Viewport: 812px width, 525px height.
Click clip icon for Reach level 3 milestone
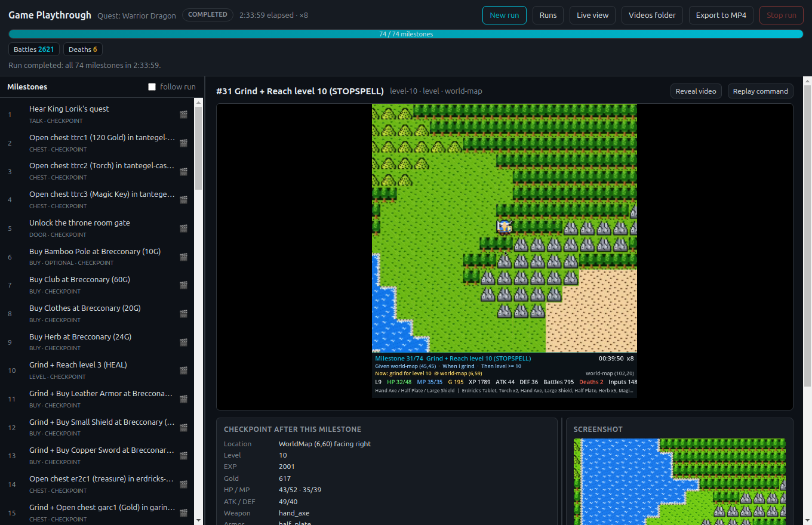(183, 370)
